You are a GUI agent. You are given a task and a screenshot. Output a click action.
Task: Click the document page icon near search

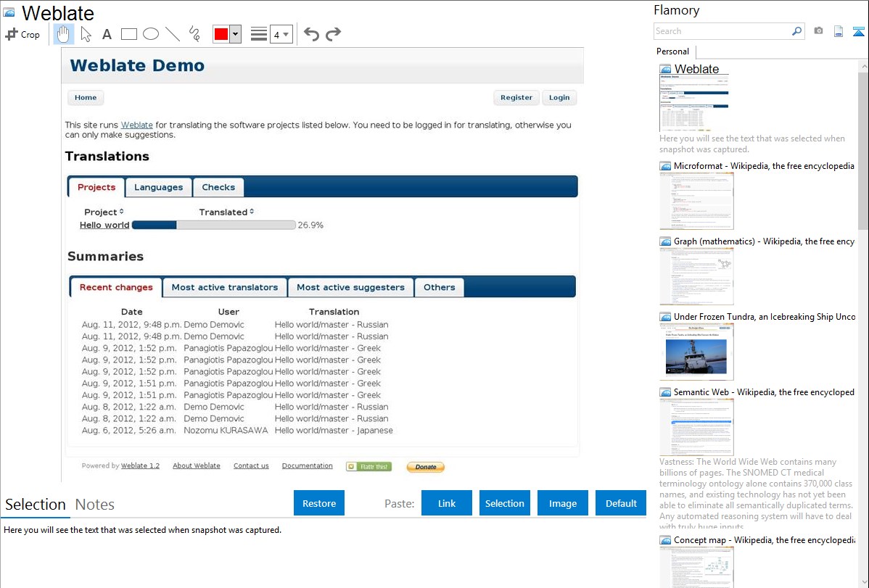(x=839, y=31)
